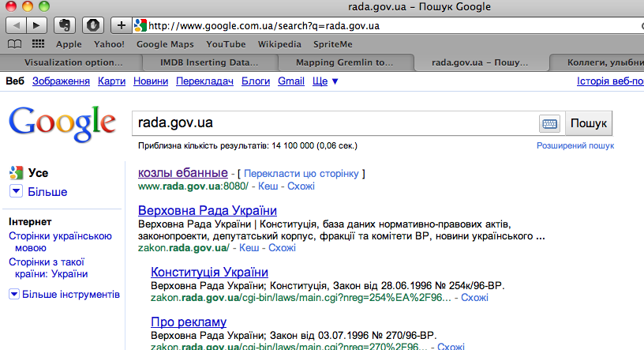Open Конституція України result

pos(209,272)
